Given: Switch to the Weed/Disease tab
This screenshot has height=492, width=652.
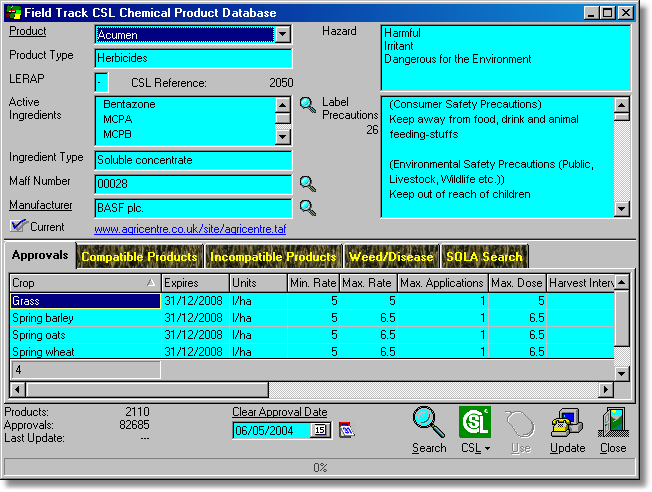Looking at the screenshot, I should pos(391,257).
